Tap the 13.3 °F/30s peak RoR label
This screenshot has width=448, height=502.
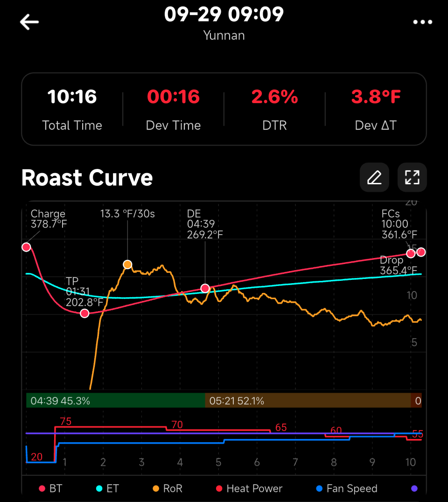coord(127,214)
